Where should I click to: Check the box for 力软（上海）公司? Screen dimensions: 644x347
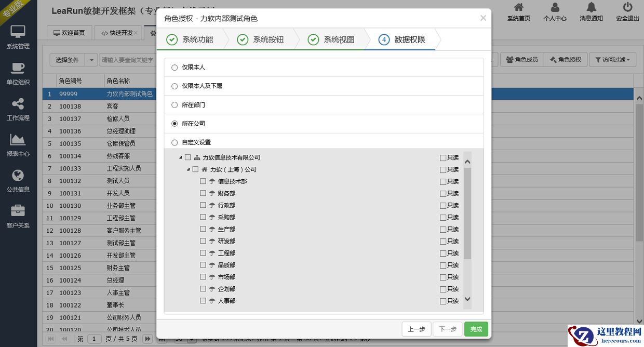(196, 169)
